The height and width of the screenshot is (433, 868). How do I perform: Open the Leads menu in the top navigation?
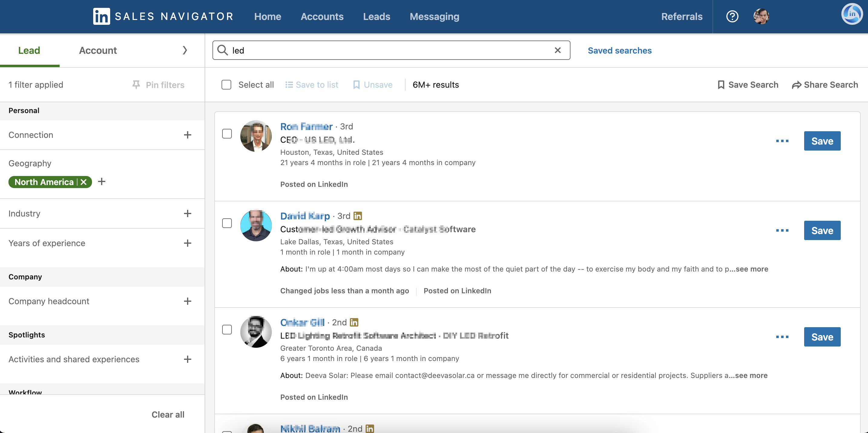(376, 16)
